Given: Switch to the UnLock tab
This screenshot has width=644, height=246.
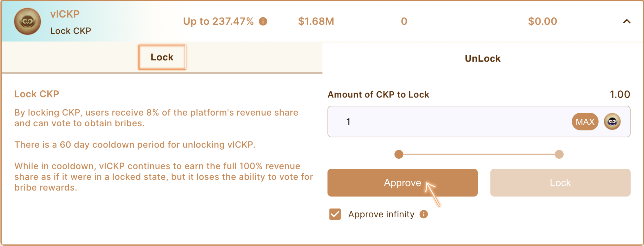Looking at the screenshot, I should pyautogui.click(x=482, y=58).
